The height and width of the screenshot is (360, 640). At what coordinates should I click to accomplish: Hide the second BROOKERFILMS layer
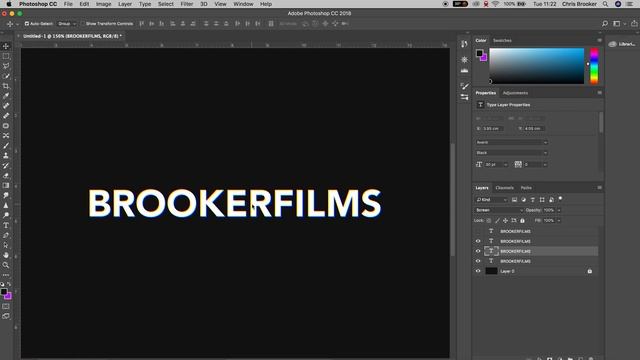tap(478, 241)
